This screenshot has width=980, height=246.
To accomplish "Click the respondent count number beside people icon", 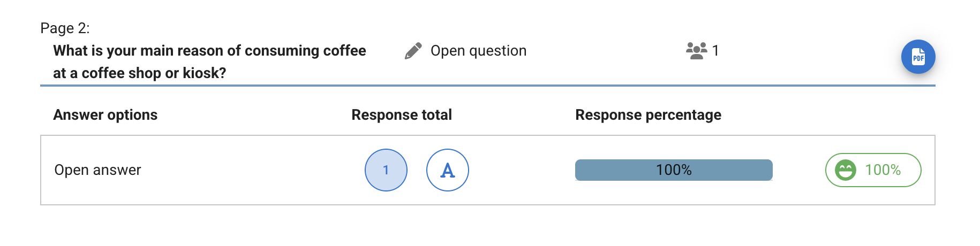I will click(715, 51).
